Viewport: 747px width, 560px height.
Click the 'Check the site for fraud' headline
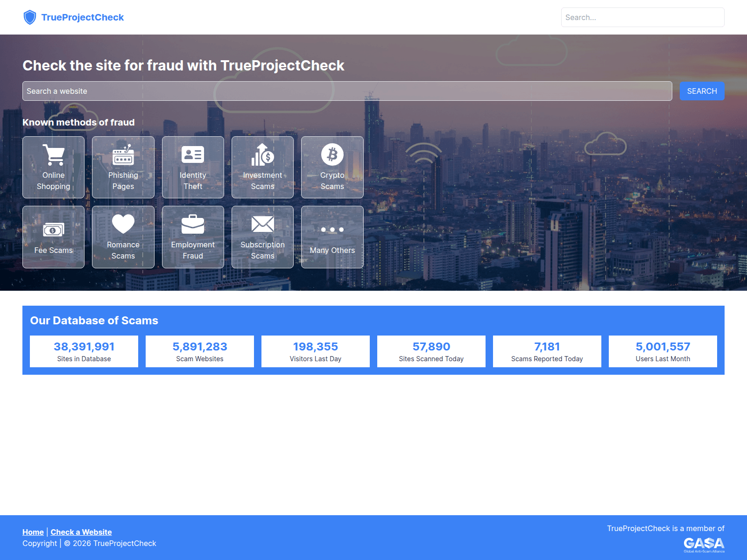183,65
